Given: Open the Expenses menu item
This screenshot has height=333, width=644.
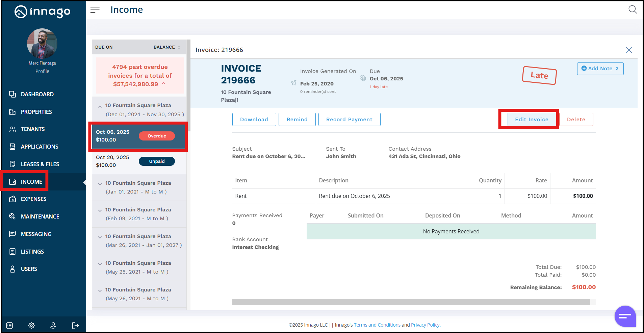Looking at the screenshot, I should (x=33, y=199).
